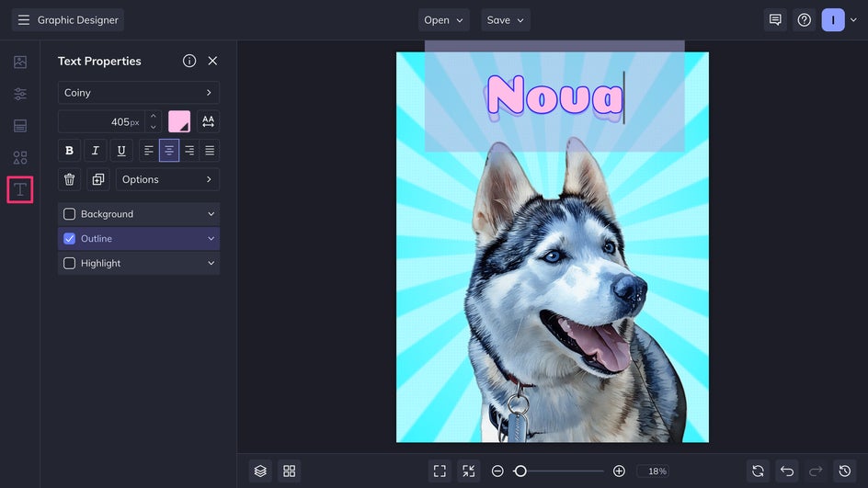Screen dimensions: 868x488
Task: Open the Graphics shapes sidebar tab
Action: [x=20, y=158]
